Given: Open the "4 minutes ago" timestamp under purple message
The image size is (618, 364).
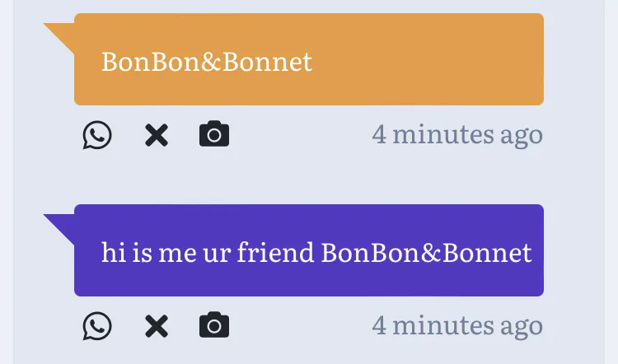Looking at the screenshot, I should pyautogui.click(x=457, y=325).
